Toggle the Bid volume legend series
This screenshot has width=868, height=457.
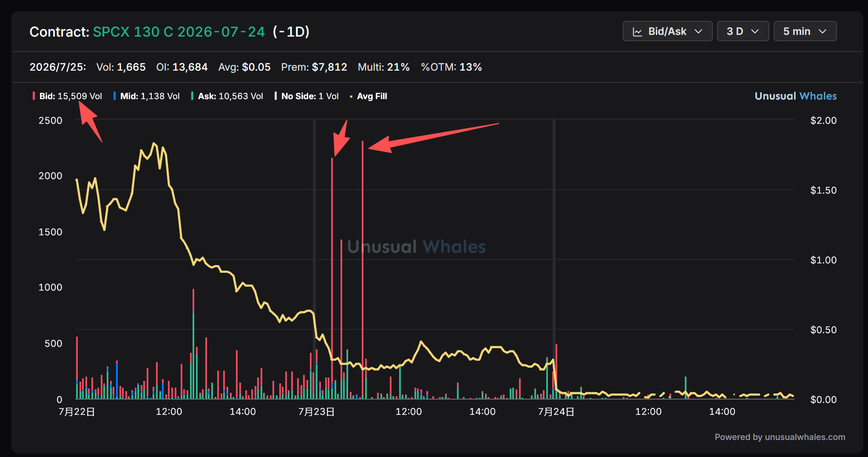pyautogui.click(x=67, y=96)
